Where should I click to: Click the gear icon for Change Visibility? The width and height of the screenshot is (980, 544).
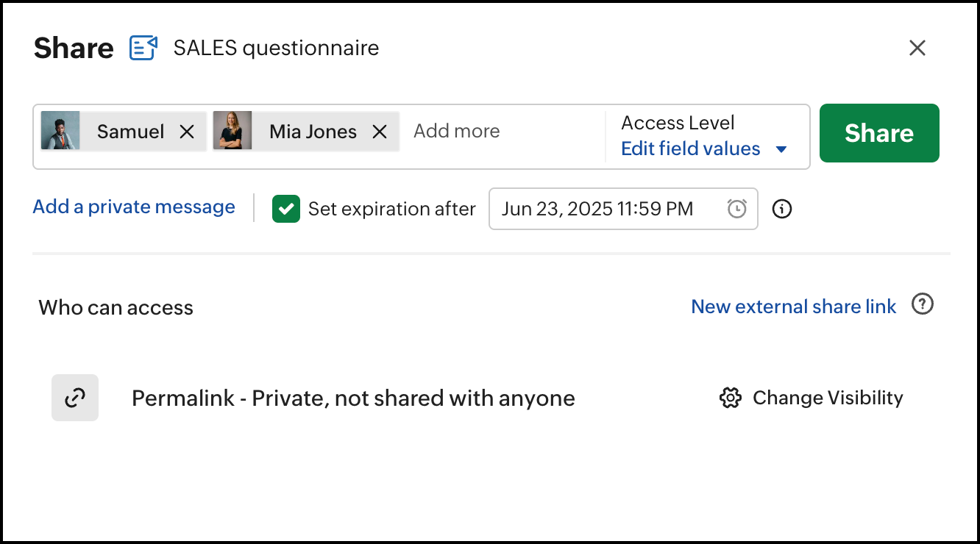(x=730, y=398)
